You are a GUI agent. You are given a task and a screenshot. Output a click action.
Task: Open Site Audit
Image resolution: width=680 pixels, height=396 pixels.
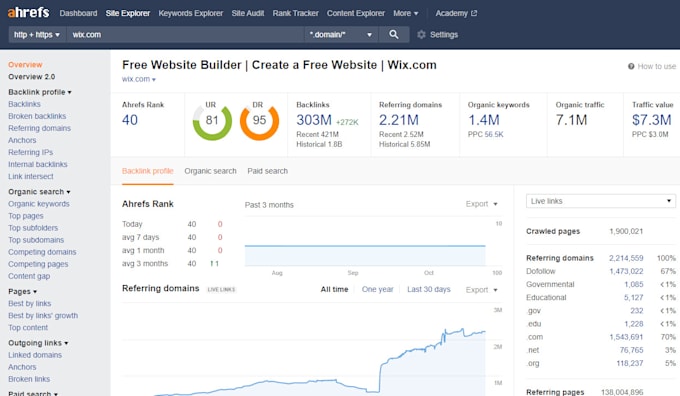(x=248, y=13)
